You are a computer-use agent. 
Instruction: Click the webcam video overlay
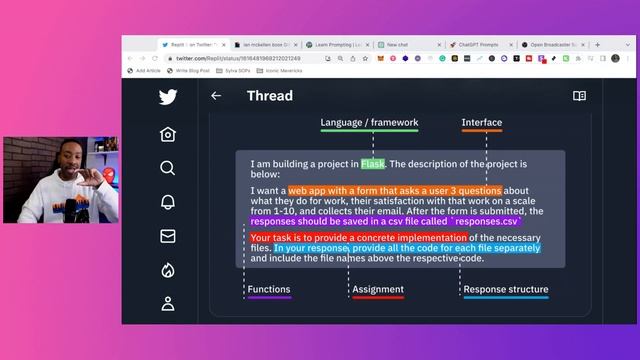click(61, 180)
